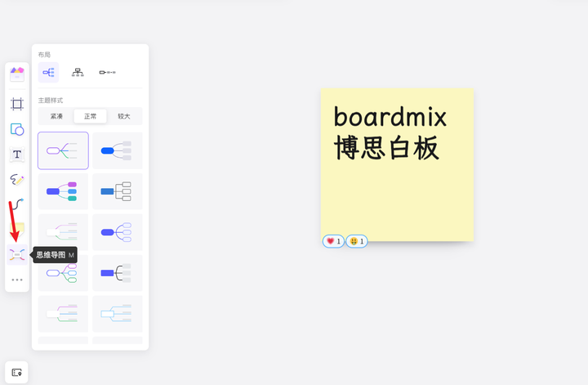Pick the light blue outline lines style
The image size is (588, 385).
pos(118,314)
